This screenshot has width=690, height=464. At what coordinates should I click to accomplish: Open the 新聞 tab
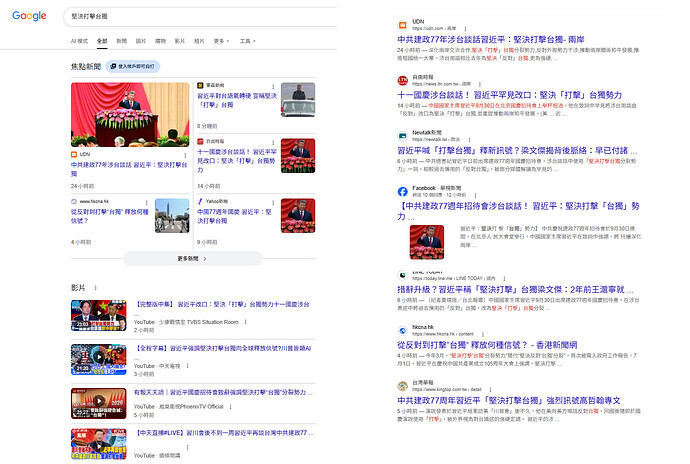point(121,41)
